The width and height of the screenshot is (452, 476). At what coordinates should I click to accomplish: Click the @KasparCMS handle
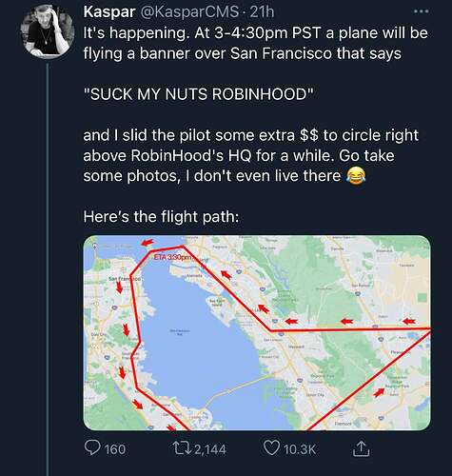[187, 12]
